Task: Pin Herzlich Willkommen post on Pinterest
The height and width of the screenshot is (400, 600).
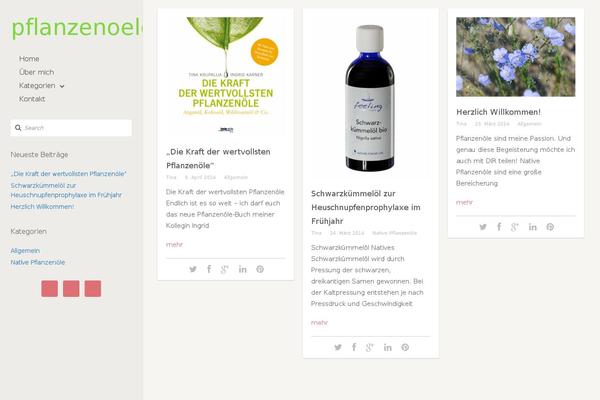Action: tap(550, 227)
